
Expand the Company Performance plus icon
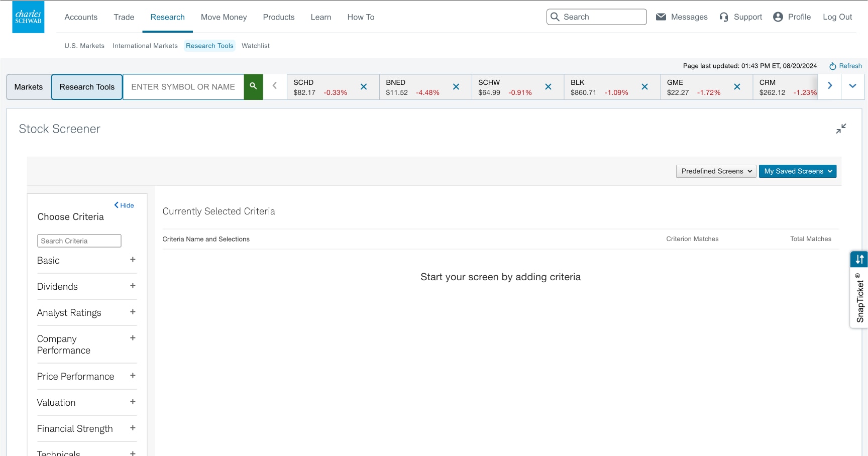[133, 338]
